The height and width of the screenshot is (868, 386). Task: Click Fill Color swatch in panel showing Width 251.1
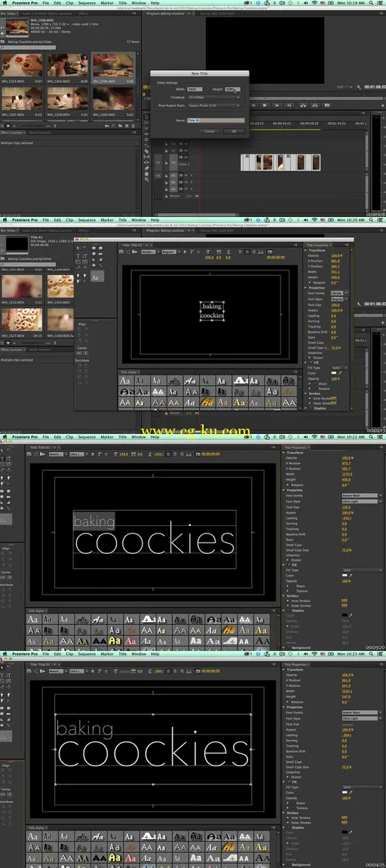[x=334, y=373]
